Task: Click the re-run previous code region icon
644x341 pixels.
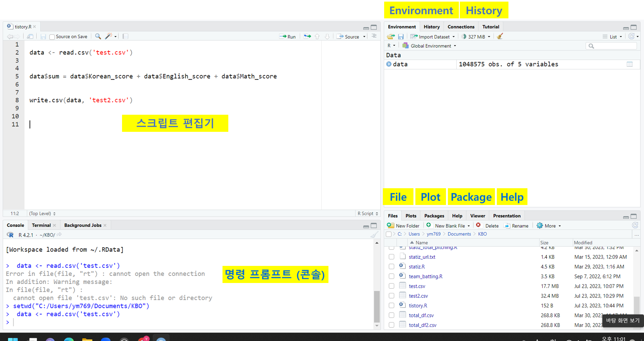Action: click(308, 36)
